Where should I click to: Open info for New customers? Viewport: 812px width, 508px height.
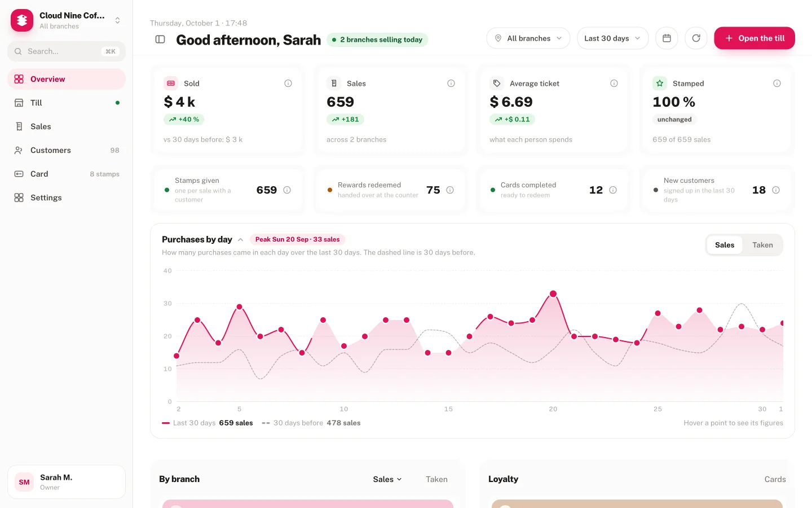776,190
